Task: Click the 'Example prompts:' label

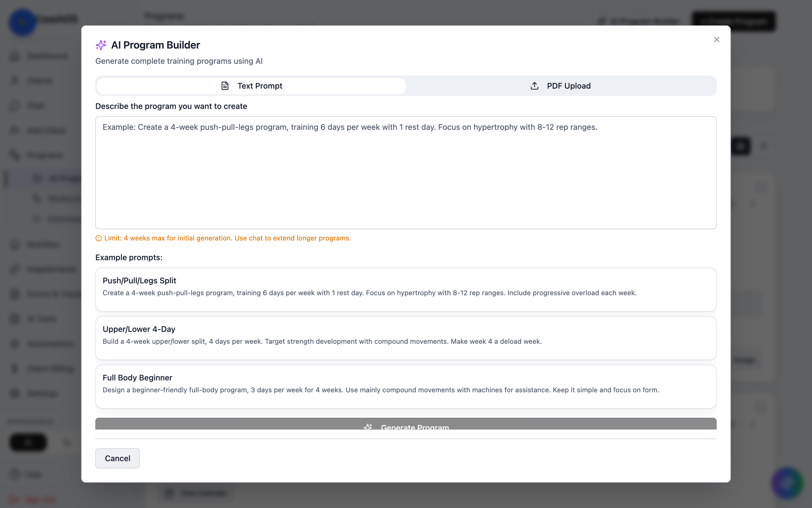Action: [129, 258]
